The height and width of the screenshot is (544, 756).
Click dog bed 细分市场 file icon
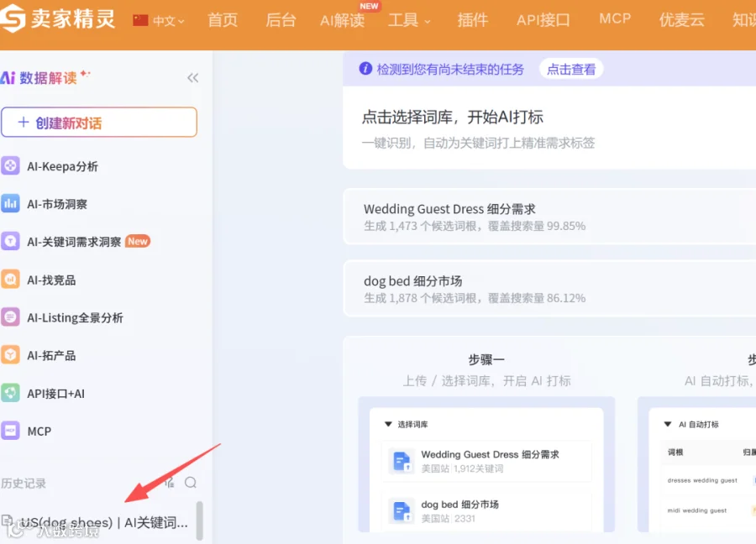(402, 511)
